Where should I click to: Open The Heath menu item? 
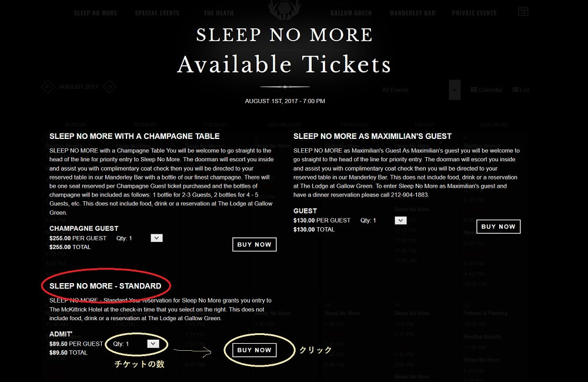coord(218,13)
